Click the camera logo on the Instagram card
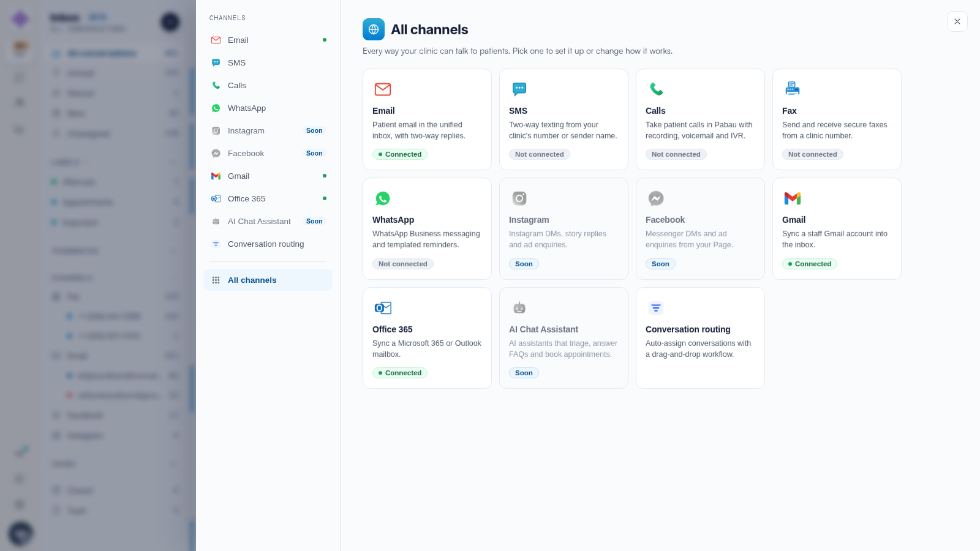Viewport: 980px width, 551px height. (x=519, y=198)
